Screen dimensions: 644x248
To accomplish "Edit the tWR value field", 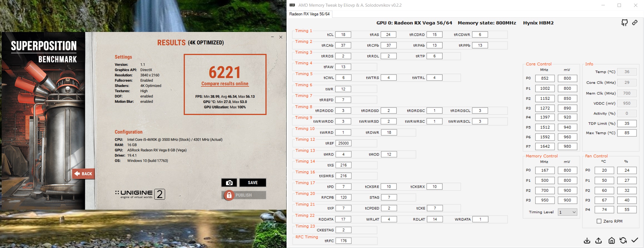I will click(343, 89).
